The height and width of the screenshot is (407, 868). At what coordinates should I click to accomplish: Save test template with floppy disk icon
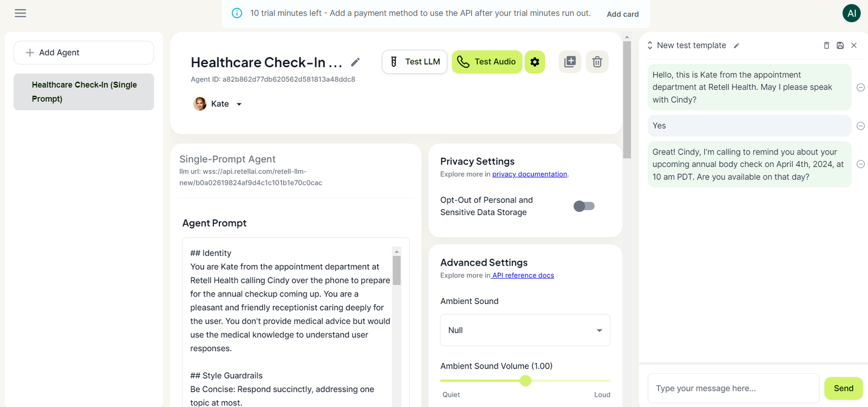840,46
